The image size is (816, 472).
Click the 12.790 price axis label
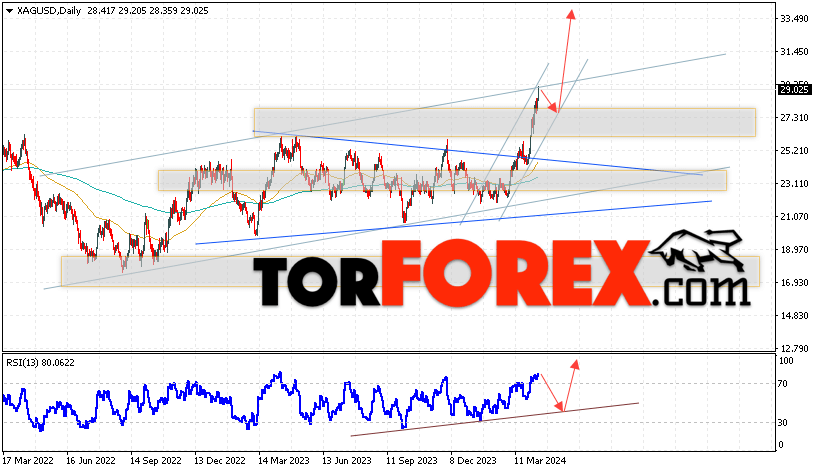tap(794, 348)
